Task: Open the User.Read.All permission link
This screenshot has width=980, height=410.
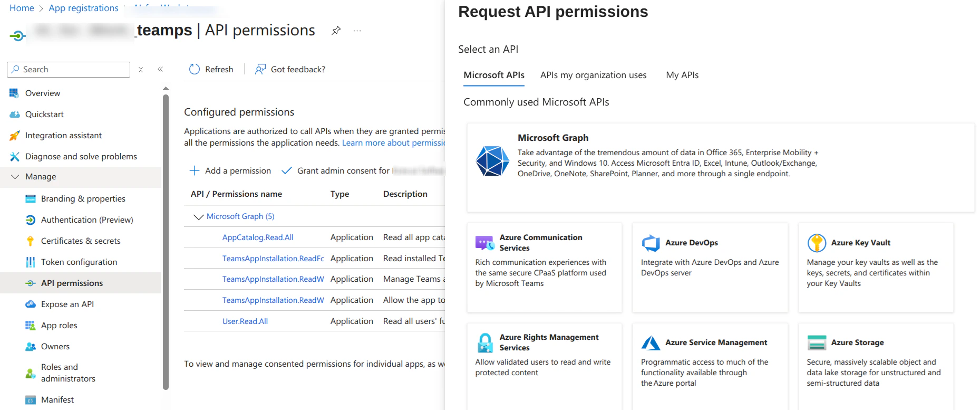Action: point(245,321)
